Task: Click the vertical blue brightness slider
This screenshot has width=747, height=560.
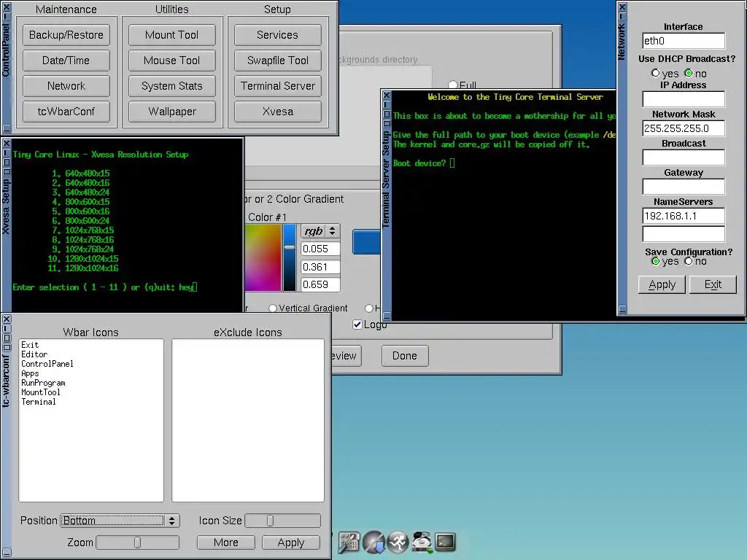Action: [x=289, y=257]
